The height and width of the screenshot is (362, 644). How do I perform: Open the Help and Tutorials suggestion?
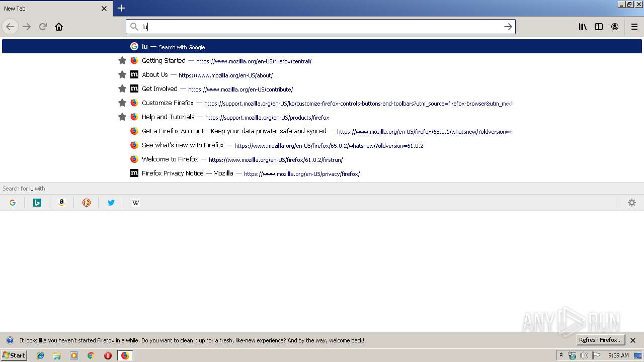(322, 117)
